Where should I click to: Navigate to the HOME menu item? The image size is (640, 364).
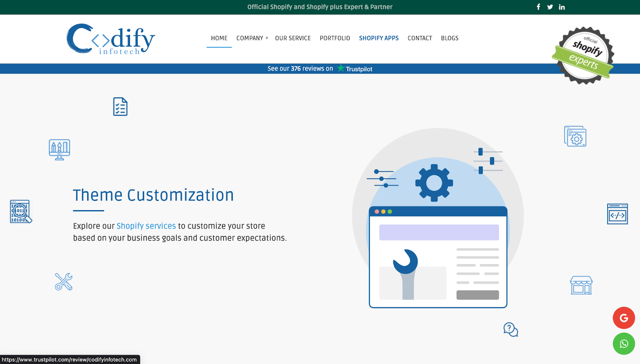219,38
